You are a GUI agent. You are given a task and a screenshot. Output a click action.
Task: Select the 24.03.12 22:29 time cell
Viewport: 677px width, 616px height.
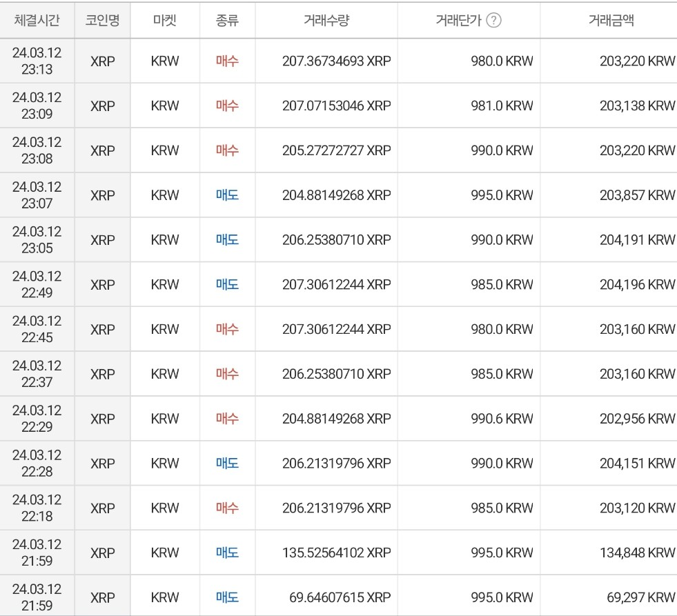point(37,418)
